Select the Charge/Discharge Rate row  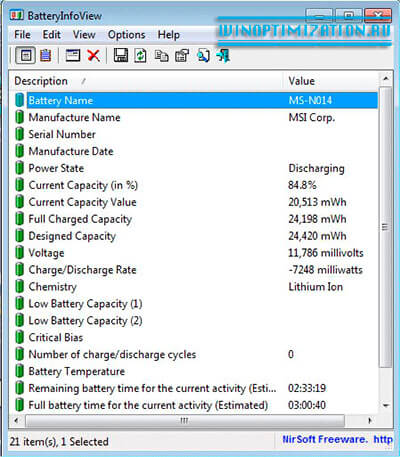point(196,270)
